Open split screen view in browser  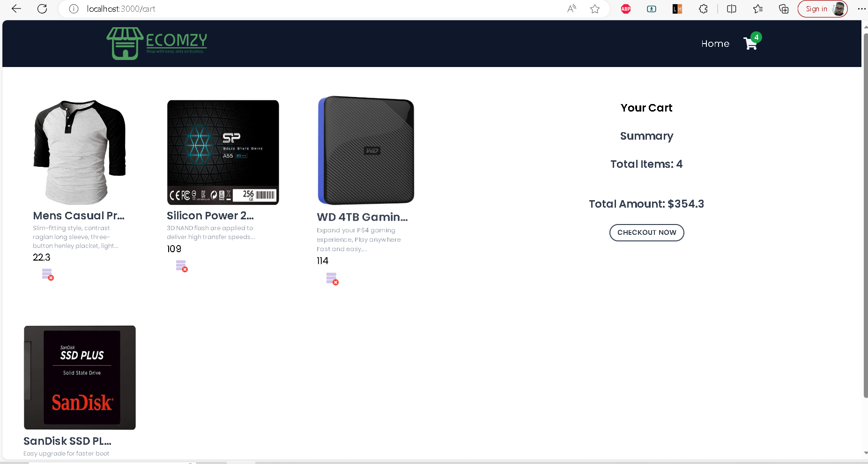click(x=731, y=8)
